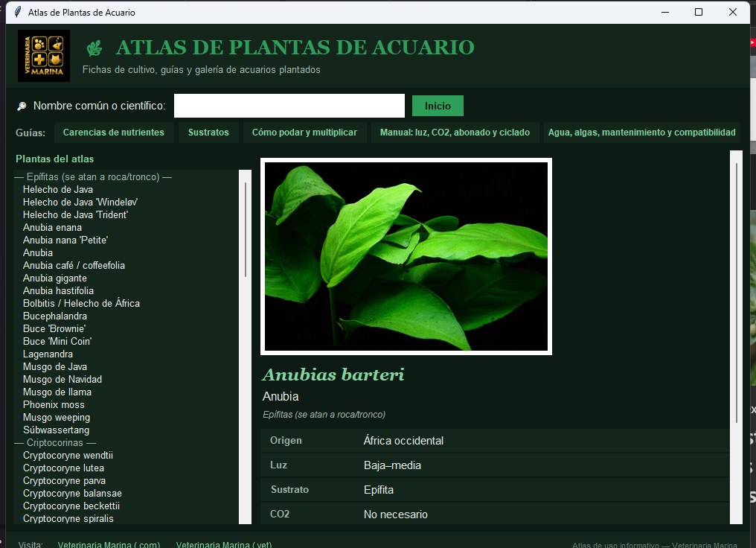This screenshot has width=756, height=548.
Task: Click the Epífita substrate value
Action: [379, 490]
